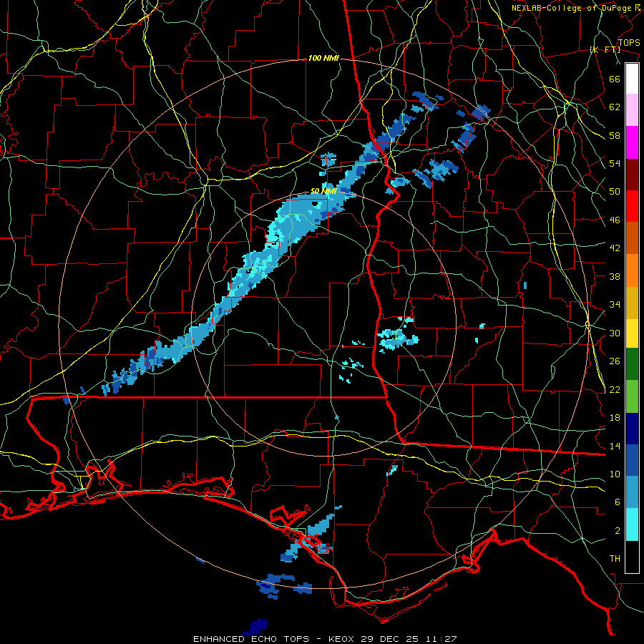Image resolution: width=644 pixels, height=644 pixels.
Task: Click the navy echo blob above the caption
Action: click(x=256, y=627)
